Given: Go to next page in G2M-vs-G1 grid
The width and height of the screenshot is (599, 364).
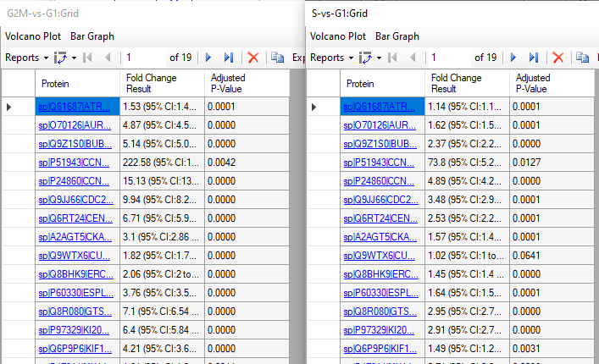Looking at the screenshot, I should (208, 58).
